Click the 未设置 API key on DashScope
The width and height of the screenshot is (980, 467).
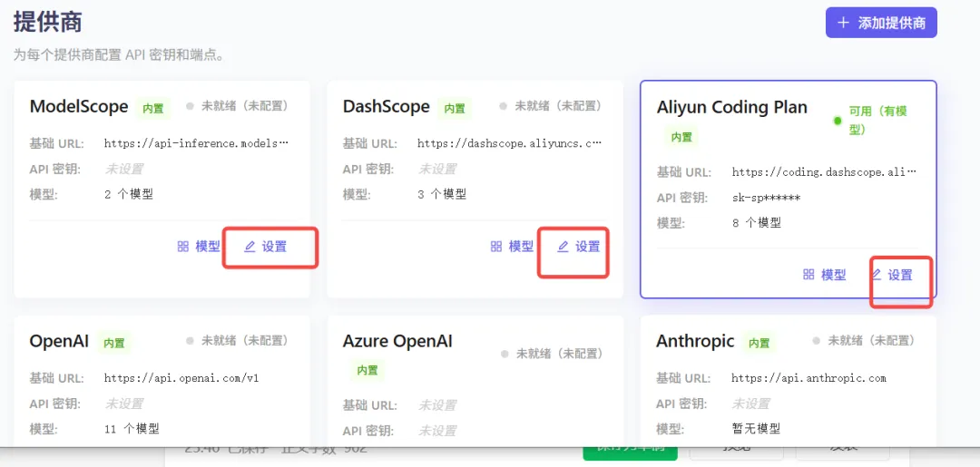tap(436, 170)
